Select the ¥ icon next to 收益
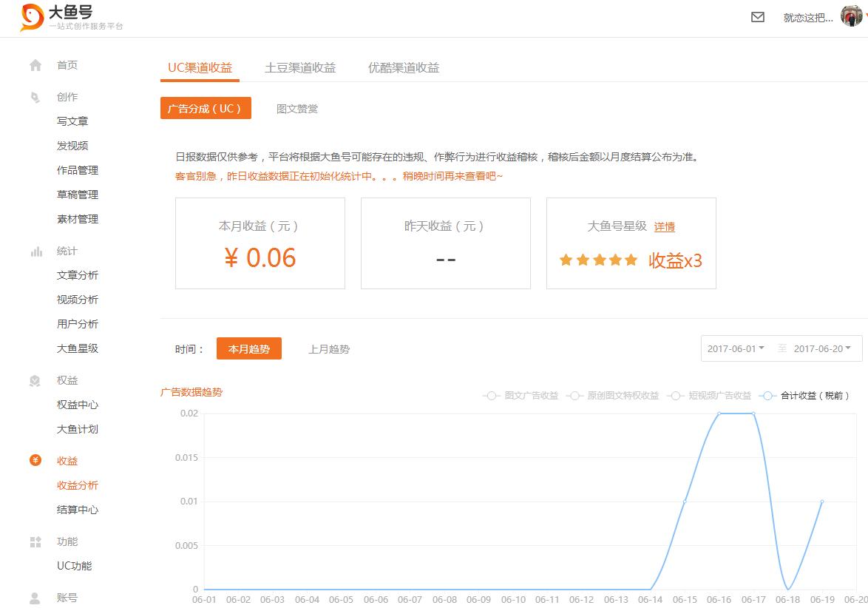This screenshot has width=868, height=611. (x=35, y=460)
